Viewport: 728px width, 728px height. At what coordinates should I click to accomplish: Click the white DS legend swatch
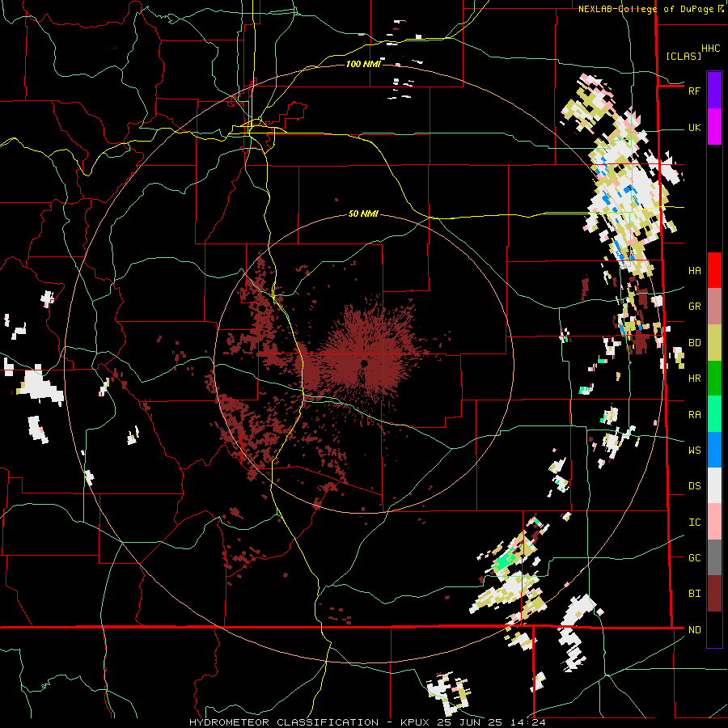point(714,485)
